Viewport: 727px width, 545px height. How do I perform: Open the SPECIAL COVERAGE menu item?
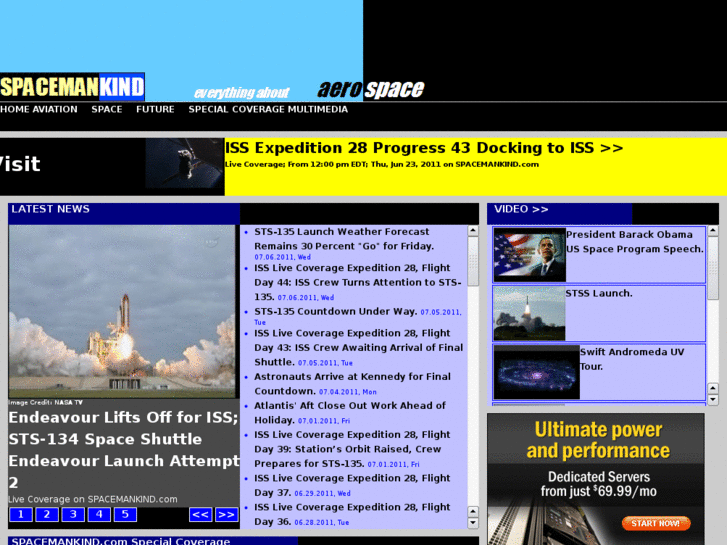pos(236,109)
